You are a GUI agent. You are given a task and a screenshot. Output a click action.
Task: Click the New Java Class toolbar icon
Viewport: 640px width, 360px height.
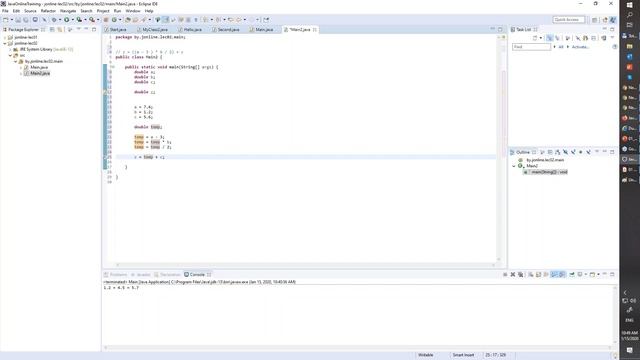(x=114, y=20)
